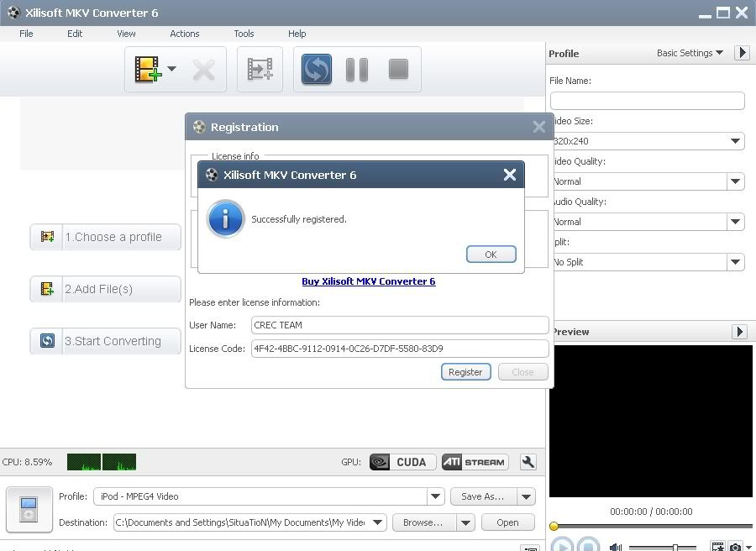This screenshot has height=551, width=756.
Task: Close the Successfully registered message box
Action: (x=510, y=175)
